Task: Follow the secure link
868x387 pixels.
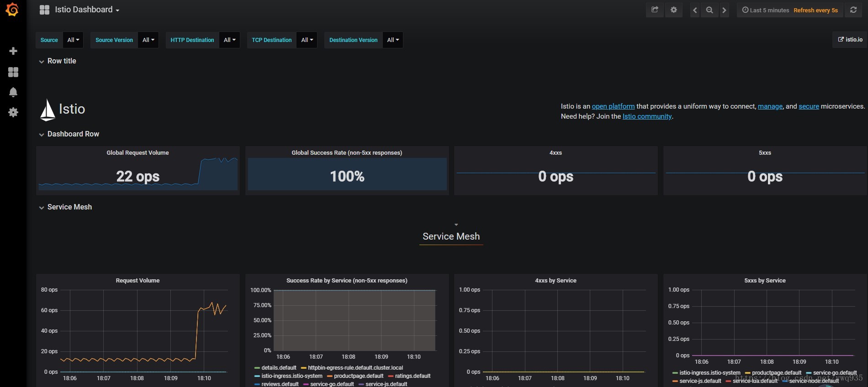Action: [809, 106]
